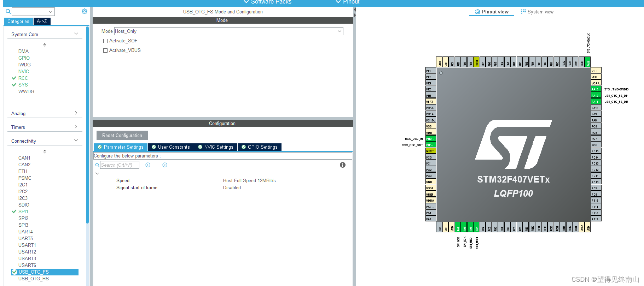Image resolution: width=644 pixels, height=286 pixels.
Task: Click the BOOT0 pin on chip top edge
Action: tap(476, 62)
